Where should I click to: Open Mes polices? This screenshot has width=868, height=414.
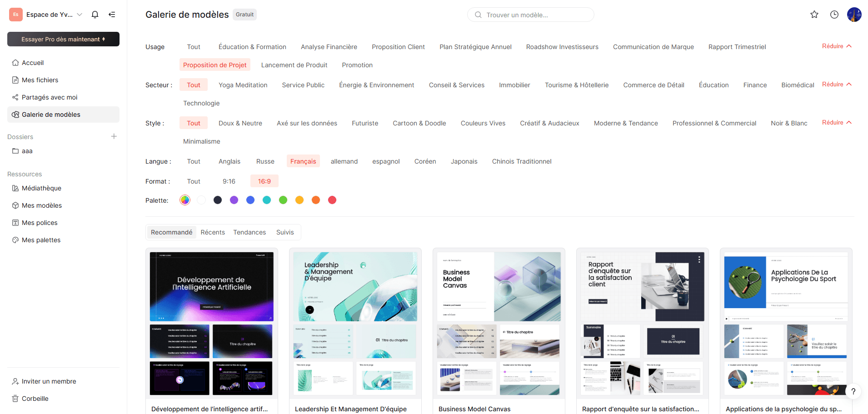coord(63,223)
